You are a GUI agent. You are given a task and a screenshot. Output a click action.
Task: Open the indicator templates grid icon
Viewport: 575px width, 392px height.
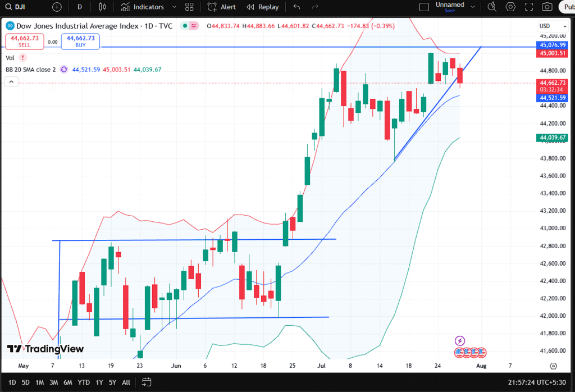click(189, 7)
